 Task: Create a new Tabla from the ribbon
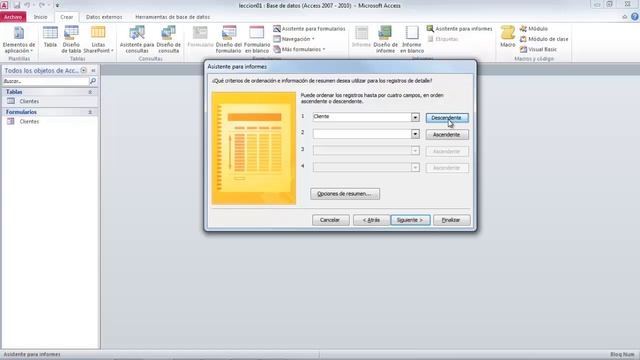tap(50, 37)
